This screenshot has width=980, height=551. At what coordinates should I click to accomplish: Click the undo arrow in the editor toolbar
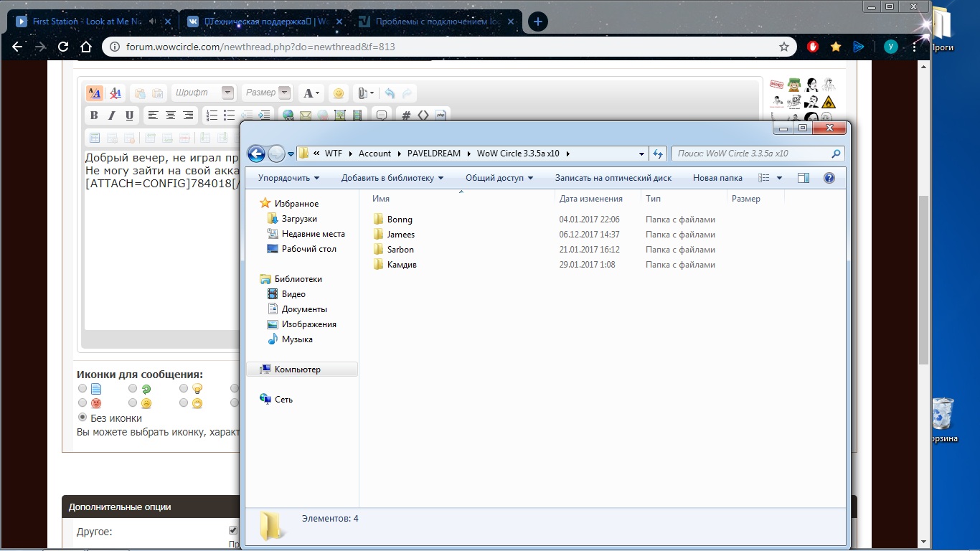tap(390, 93)
